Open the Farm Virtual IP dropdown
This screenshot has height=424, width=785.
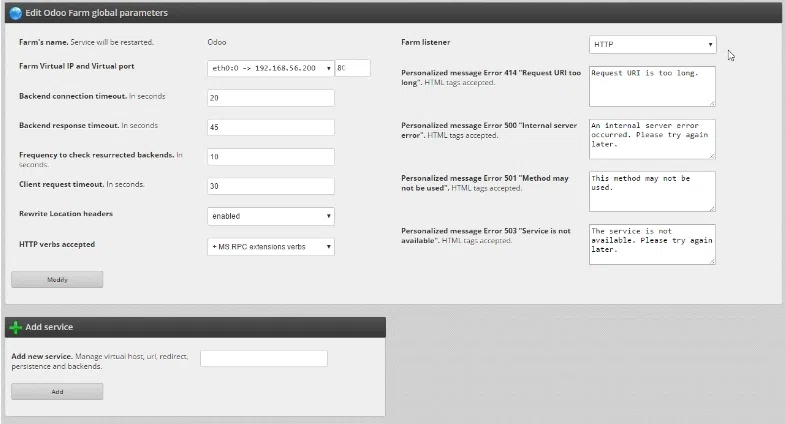click(270, 68)
